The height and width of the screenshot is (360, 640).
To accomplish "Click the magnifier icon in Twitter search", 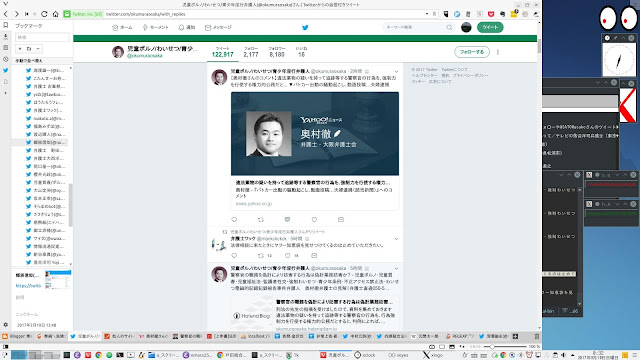I will tap(449, 27).
